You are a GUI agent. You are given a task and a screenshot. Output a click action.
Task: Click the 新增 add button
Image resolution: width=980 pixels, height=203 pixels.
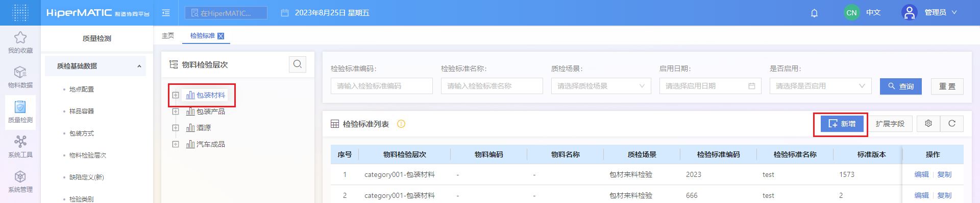point(842,124)
